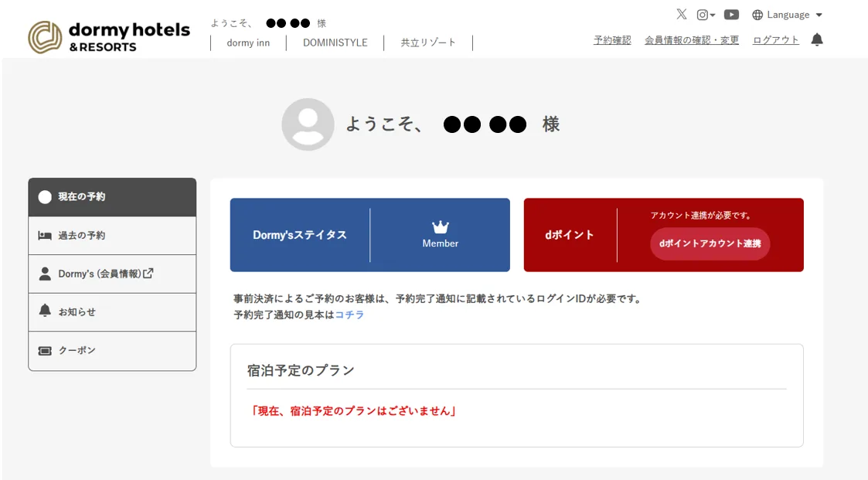Select お知らせ in the sidebar menu
Viewport: 868px width, 480px height.
[x=112, y=312]
